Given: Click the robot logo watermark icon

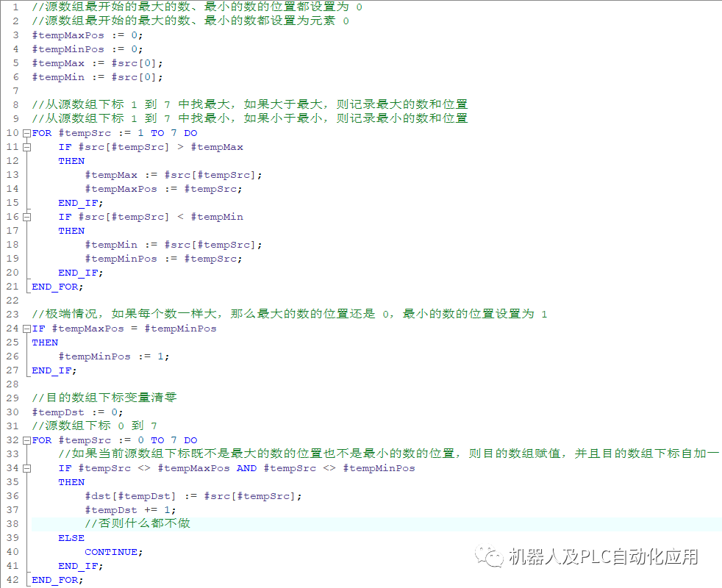Looking at the screenshot, I should pyautogui.click(x=487, y=557).
